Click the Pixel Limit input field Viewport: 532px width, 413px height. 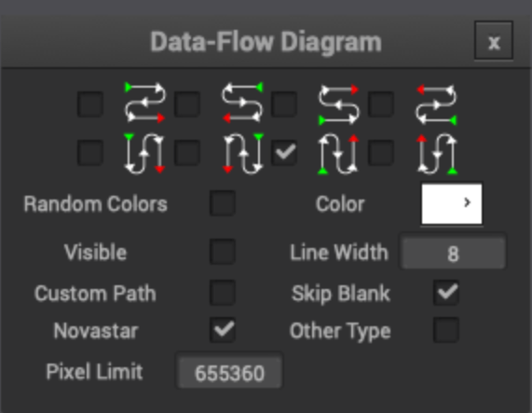click(230, 373)
